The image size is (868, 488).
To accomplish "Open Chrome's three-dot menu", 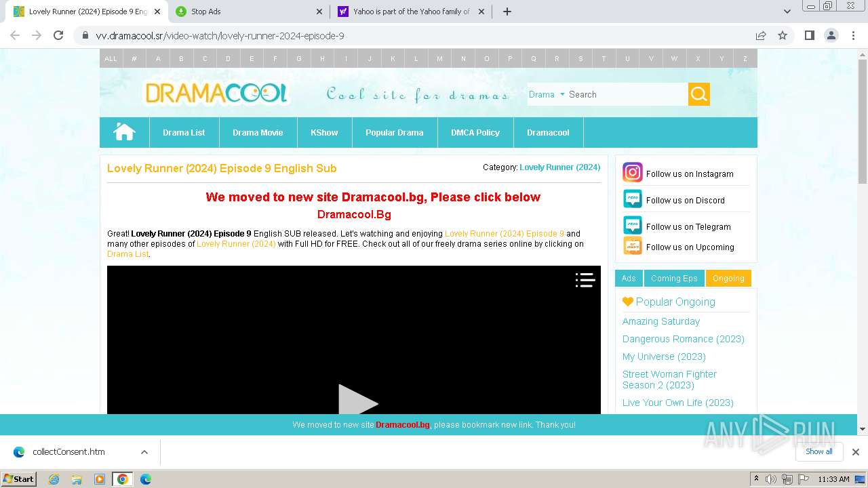I will point(852,35).
